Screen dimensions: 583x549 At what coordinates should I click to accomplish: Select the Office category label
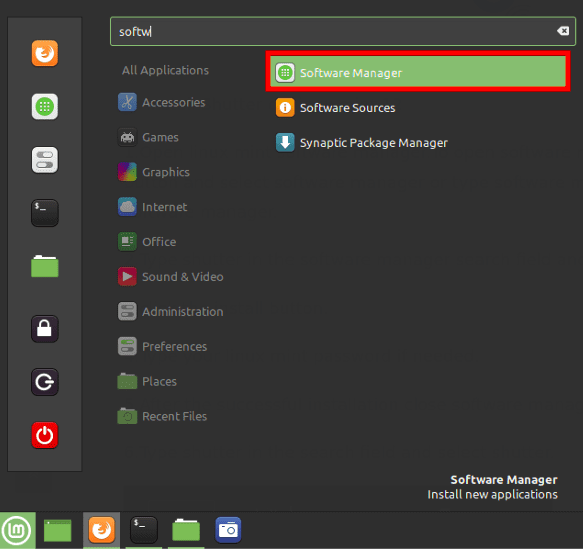159,242
